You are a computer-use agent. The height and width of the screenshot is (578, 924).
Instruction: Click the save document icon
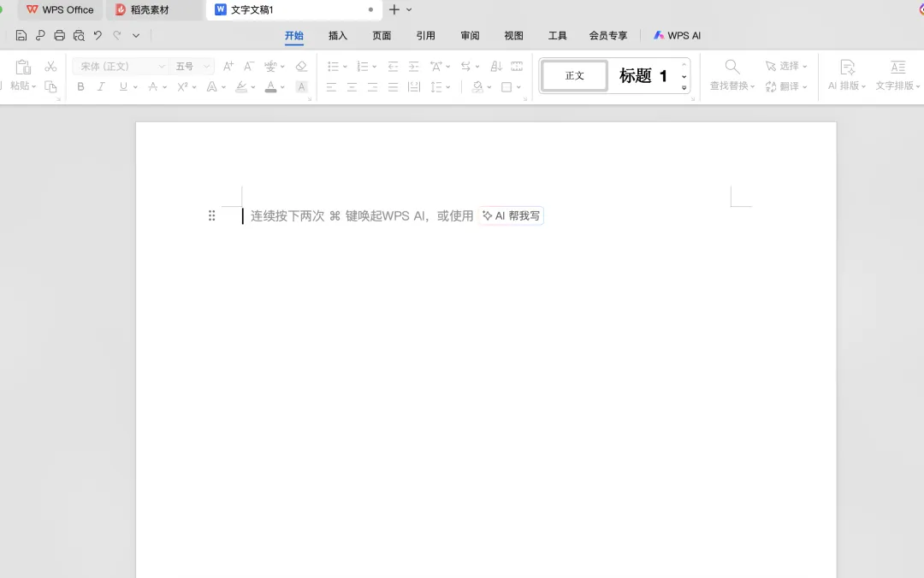tap(21, 35)
